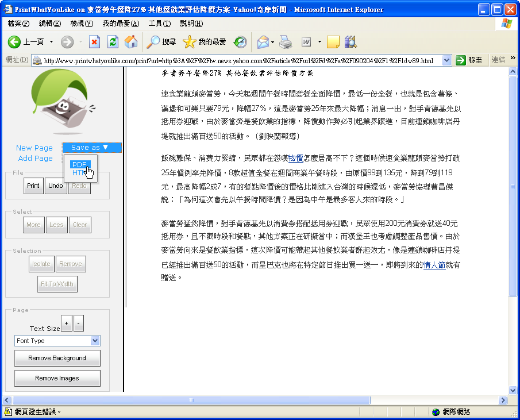Click the horizontal scrollbar right arrow

(503, 400)
